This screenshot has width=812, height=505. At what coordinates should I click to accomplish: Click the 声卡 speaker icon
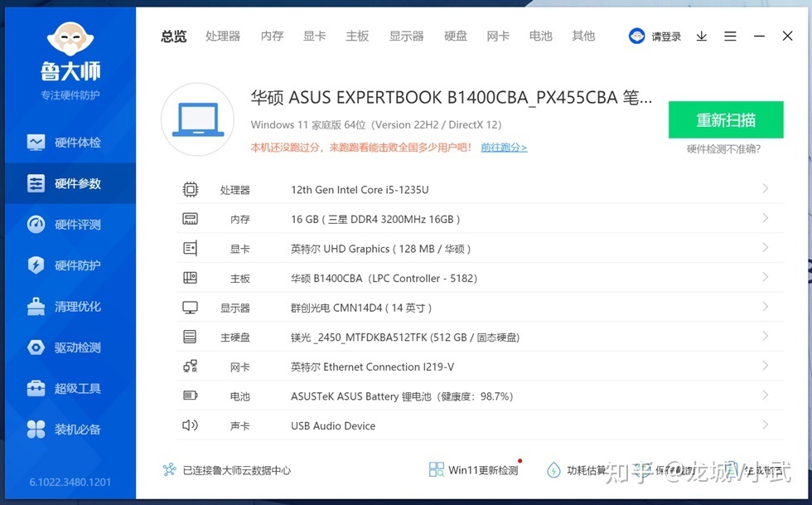(190, 425)
